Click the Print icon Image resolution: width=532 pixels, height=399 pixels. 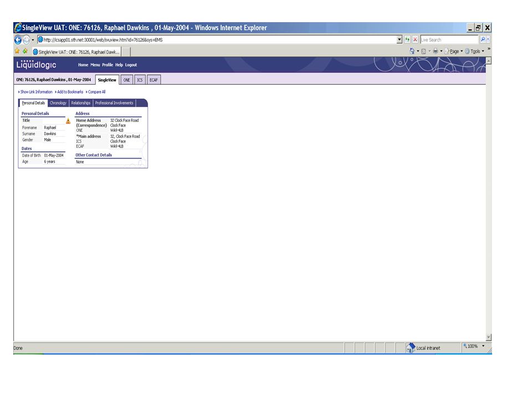(x=436, y=51)
